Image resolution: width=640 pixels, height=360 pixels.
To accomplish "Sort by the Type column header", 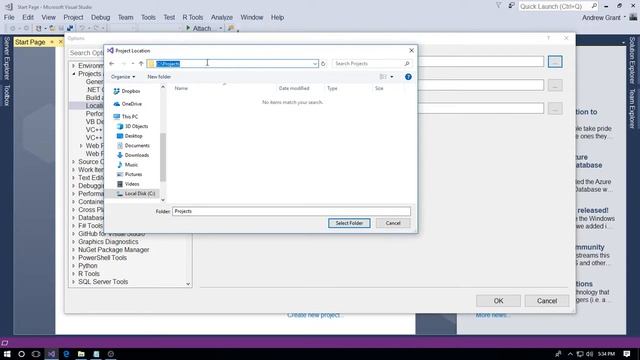I will point(332,88).
